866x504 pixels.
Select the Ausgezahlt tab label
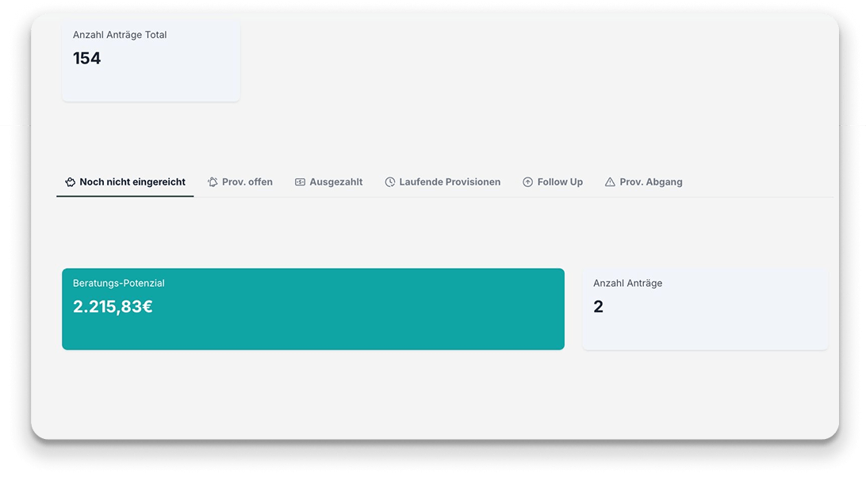[335, 182]
